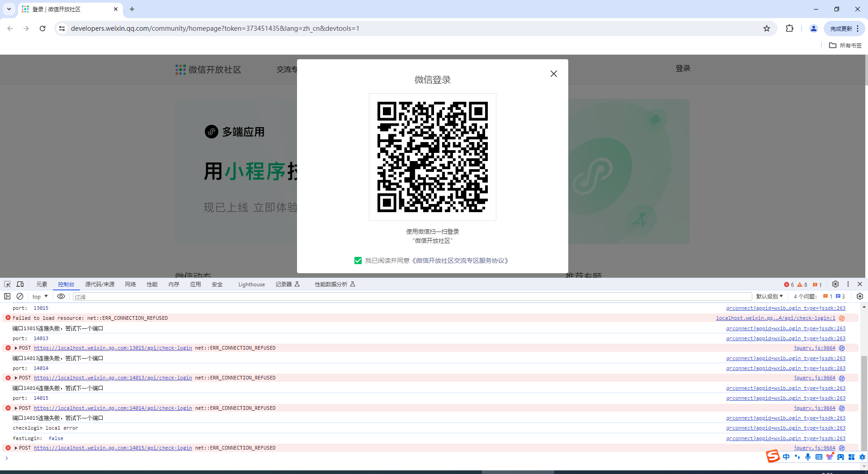
Task: Expand the POST port 13015 error entry
Action: pos(16,348)
